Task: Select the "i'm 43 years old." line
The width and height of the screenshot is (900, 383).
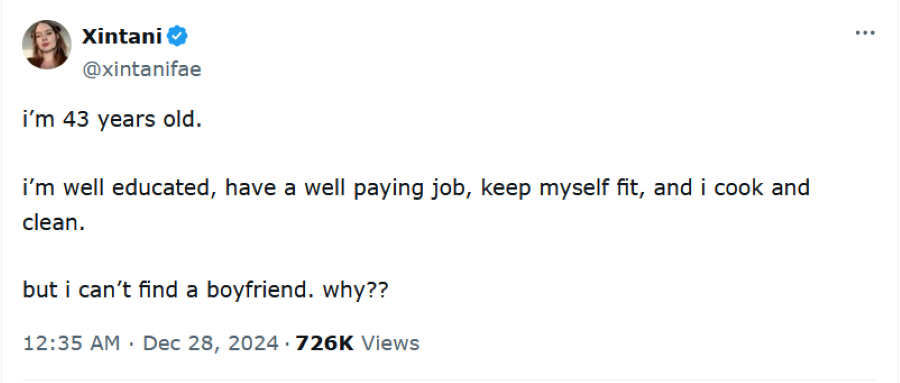Action: (x=112, y=120)
